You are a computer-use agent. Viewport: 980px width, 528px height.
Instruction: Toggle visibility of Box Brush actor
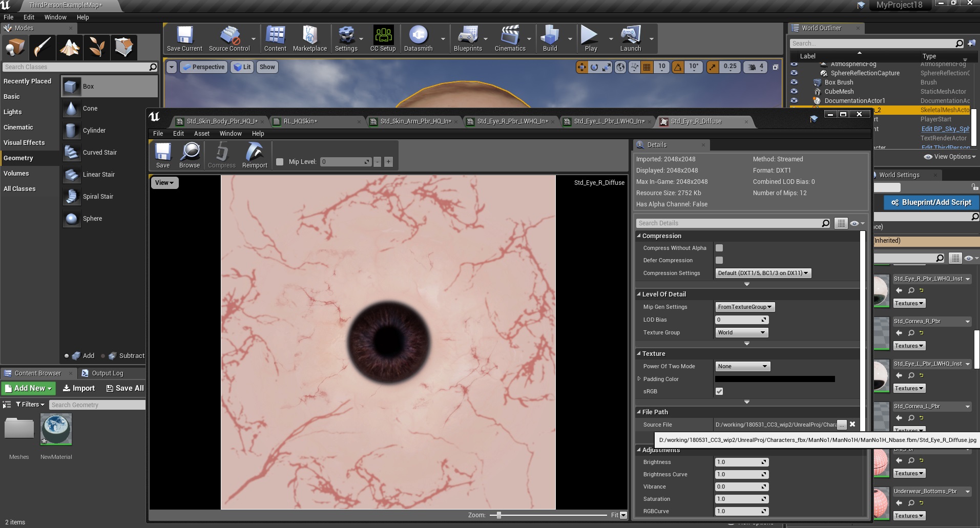point(794,82)
